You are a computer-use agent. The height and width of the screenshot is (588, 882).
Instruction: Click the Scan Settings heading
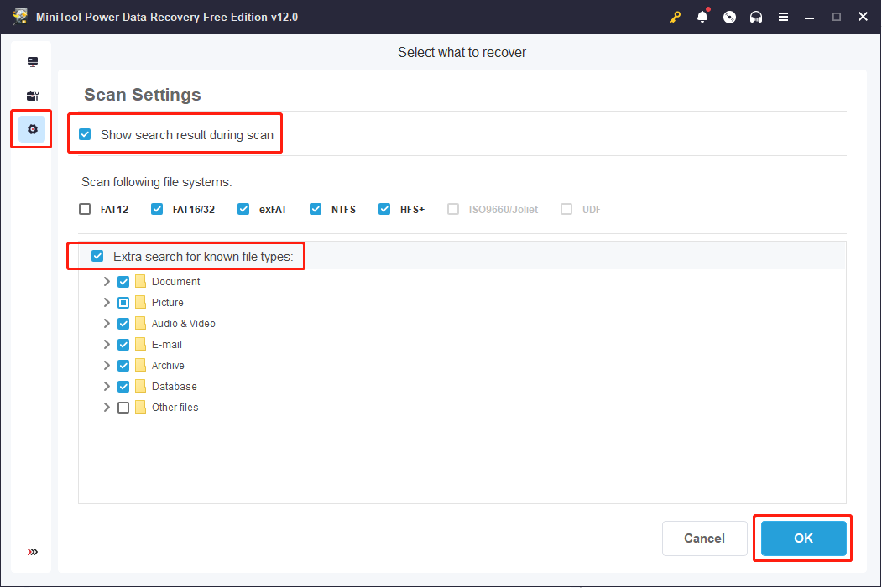(x=143, y=95)
